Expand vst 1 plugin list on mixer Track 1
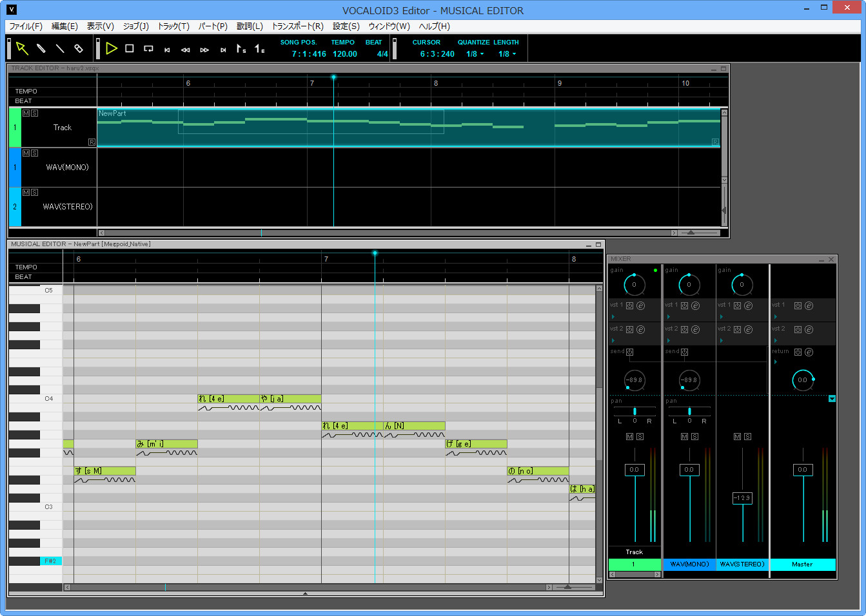866x616 pixels. pos(613,316)
